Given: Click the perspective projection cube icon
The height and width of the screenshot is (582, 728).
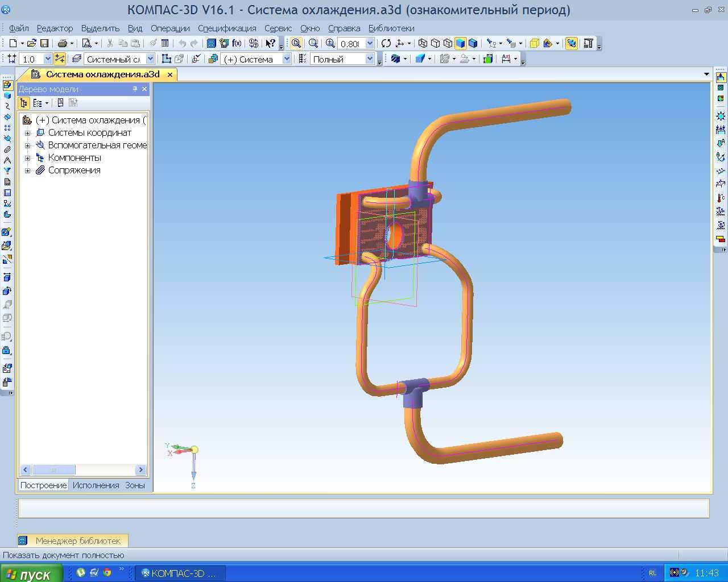Looking at the screenshot, I should [x=534, y=43].
